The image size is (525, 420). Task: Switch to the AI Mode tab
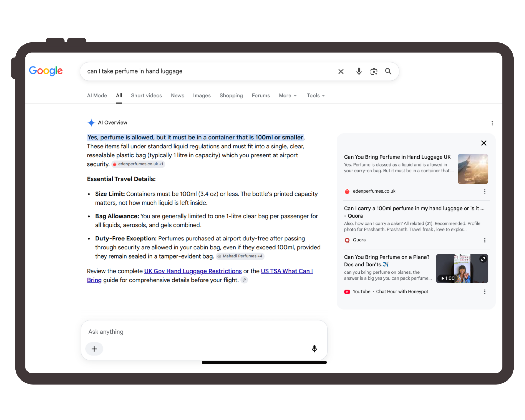97,95
